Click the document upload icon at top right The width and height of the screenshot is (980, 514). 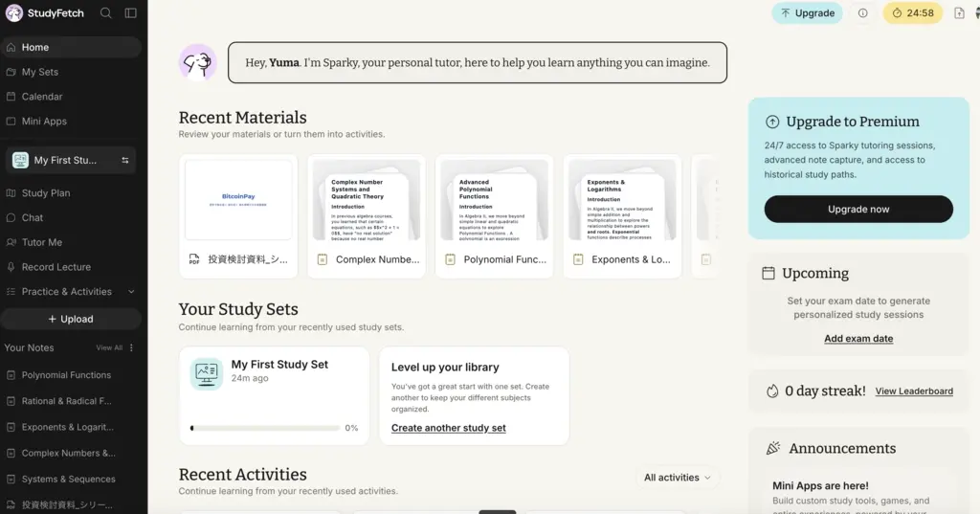[959, 13]
